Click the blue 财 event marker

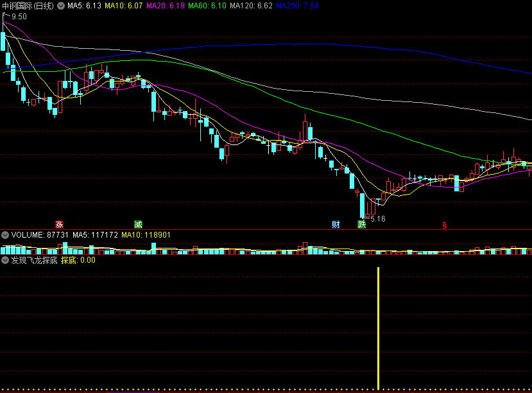[x=336, y=224]
